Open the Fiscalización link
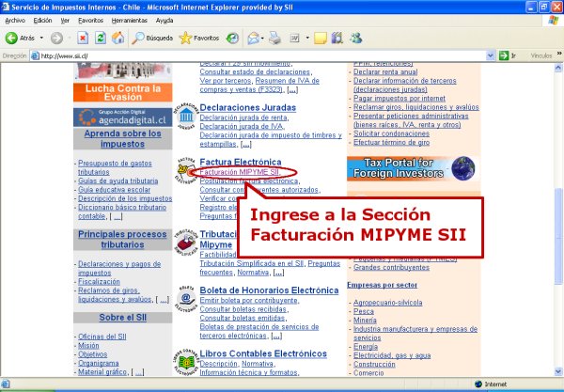The image size is (564, 392). [99, 282]
